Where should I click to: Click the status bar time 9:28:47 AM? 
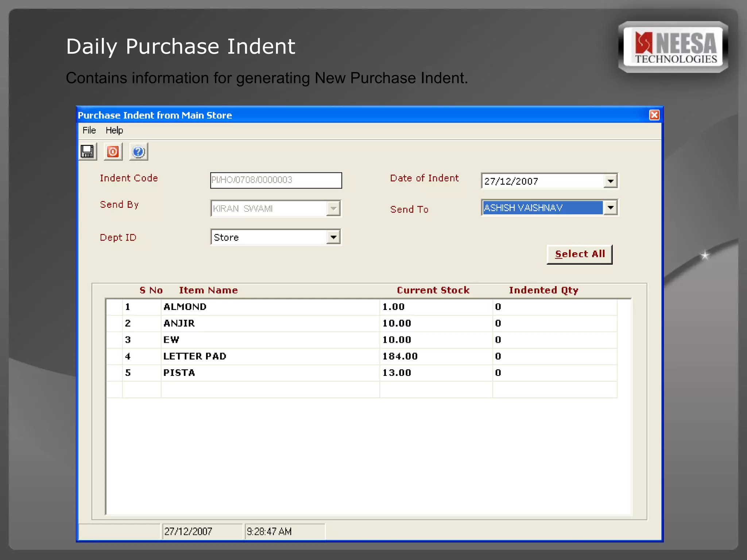[x=285, y=532]
